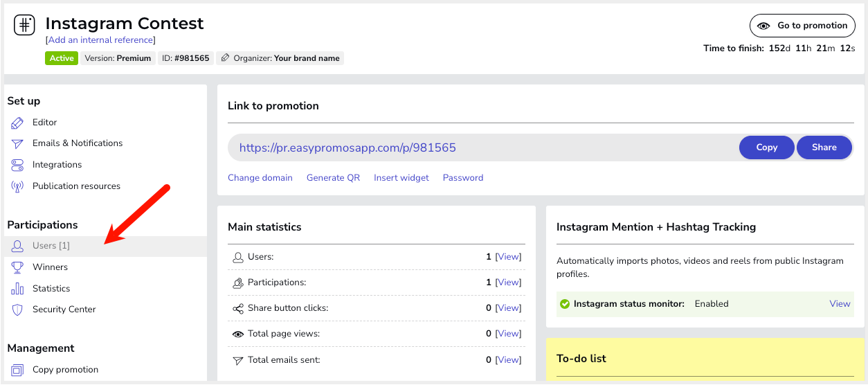View the Participations statistic
This screenshot has height=385, width=868.
(508, 283)
